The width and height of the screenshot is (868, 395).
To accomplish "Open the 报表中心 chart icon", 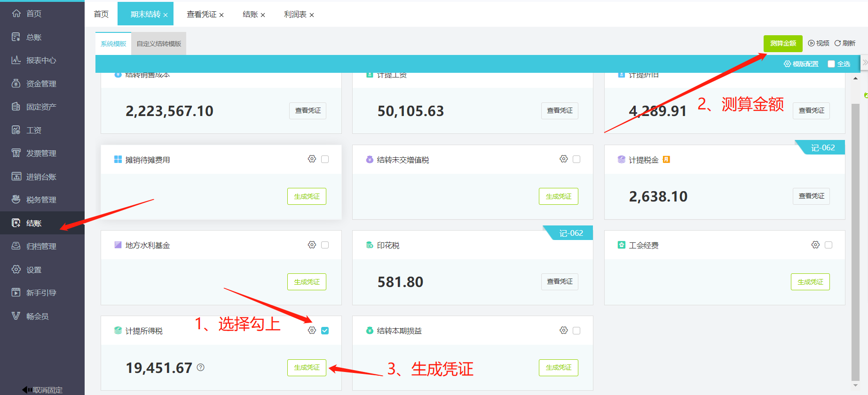I will click(16, 60).
